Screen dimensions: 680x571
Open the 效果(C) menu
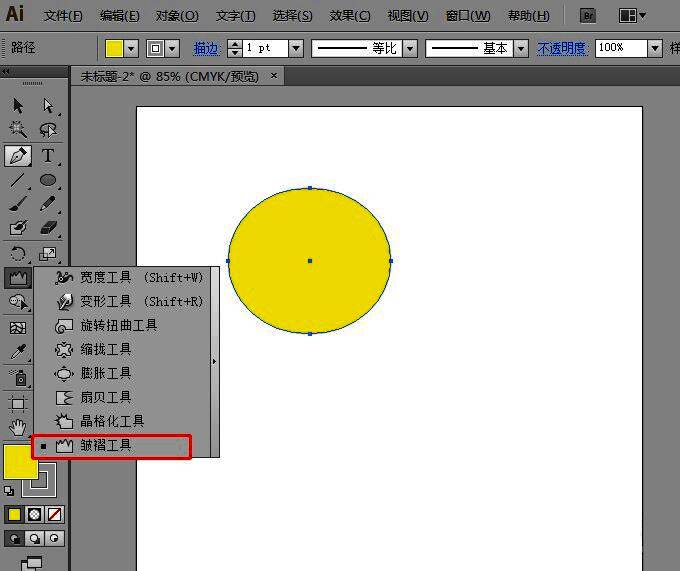pos(350,16)
